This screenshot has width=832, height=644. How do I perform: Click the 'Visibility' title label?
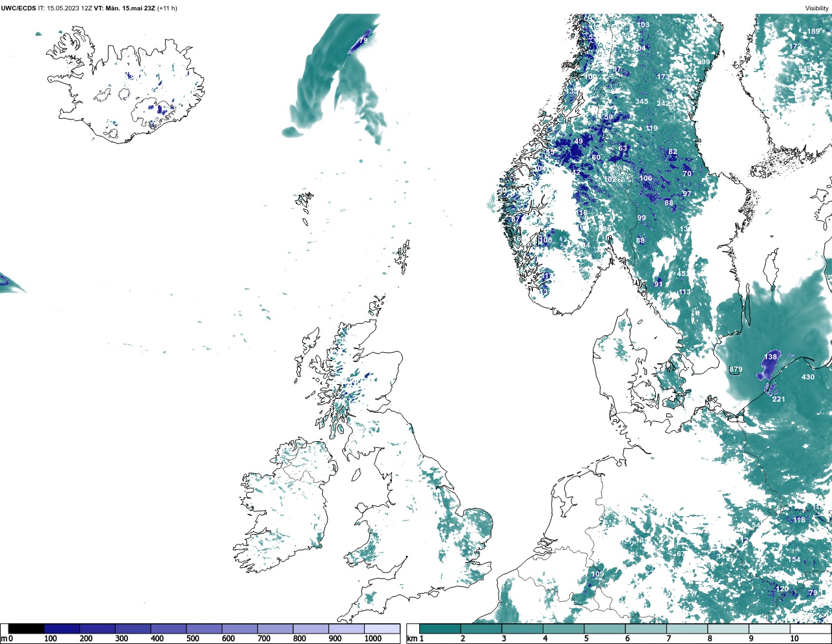pyautogui.click(x=817, y=8)
